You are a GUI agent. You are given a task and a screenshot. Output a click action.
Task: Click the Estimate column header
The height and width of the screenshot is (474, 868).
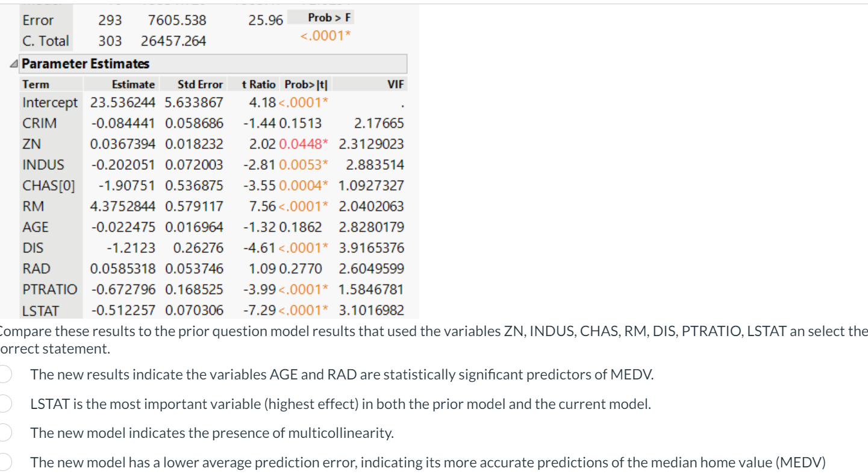[133, 84]
